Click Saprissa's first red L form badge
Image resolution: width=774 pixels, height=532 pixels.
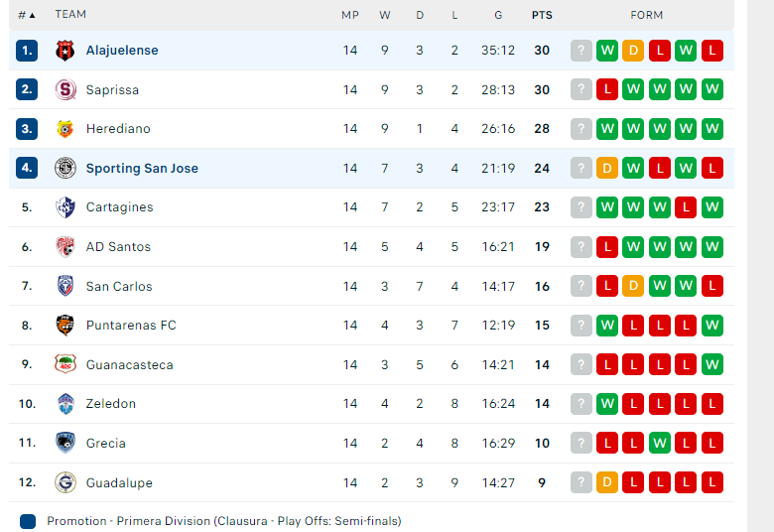coord(607,89)
